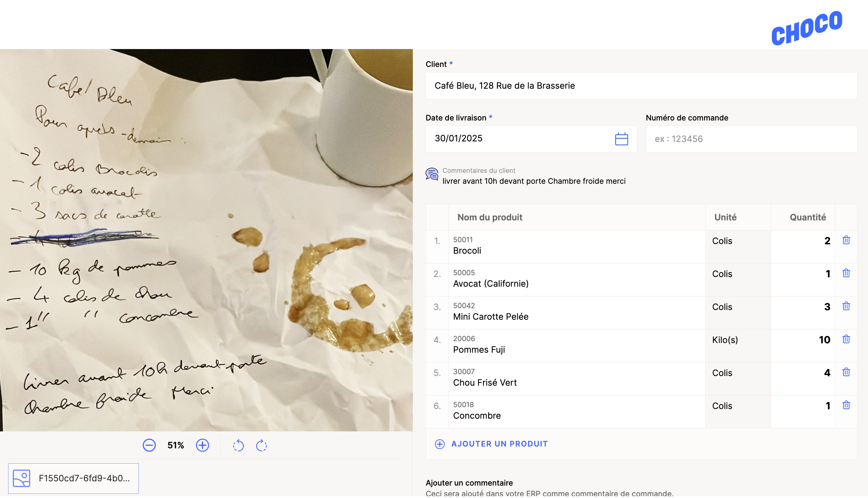868x498 pixels.
Task: Edit quantity 10 for Pommes Fuji
Action: 802,346
